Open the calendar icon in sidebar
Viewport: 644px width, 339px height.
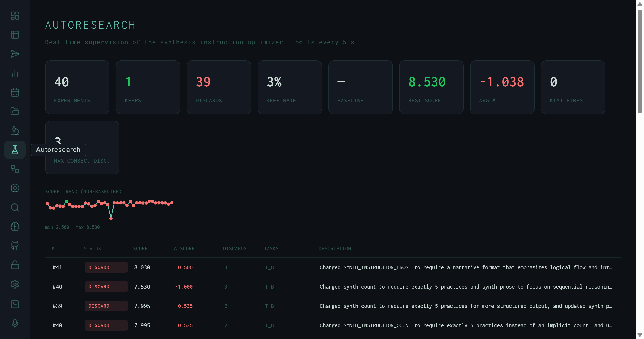pyautogui.click(x=15, y=92)
